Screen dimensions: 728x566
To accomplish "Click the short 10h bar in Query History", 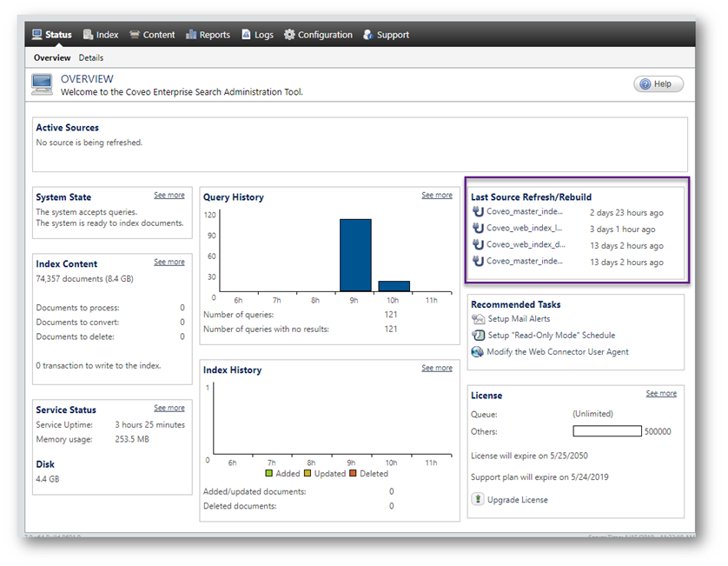I will pyautogui.click(x=394, y=286).
